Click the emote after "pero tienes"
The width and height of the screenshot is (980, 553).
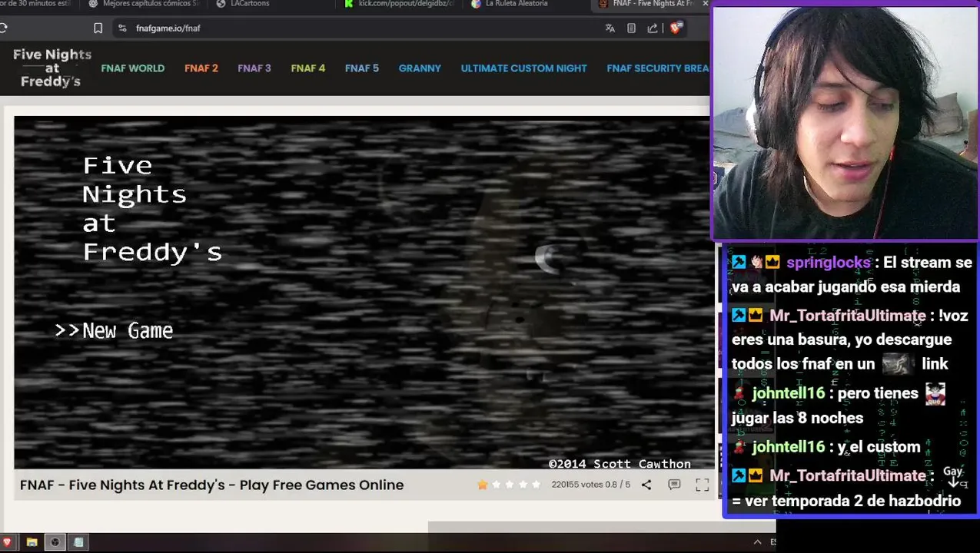tap(935, 393)
